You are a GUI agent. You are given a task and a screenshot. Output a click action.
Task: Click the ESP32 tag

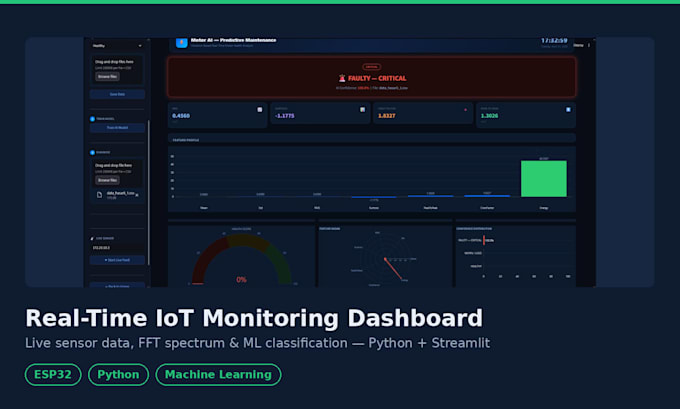(x=53, y=374)
